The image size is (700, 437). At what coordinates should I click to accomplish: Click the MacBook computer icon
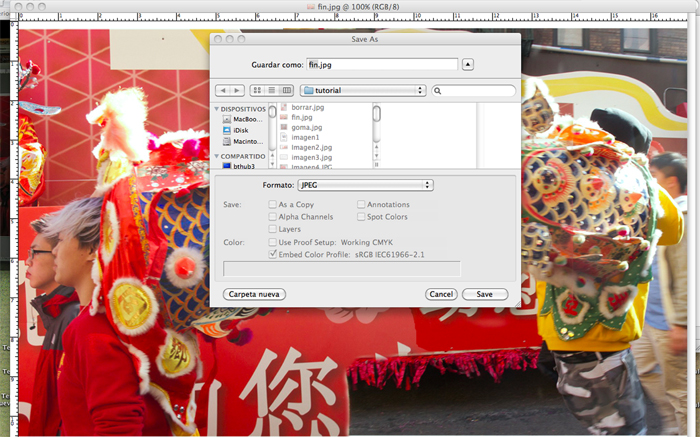click(226, 119)
